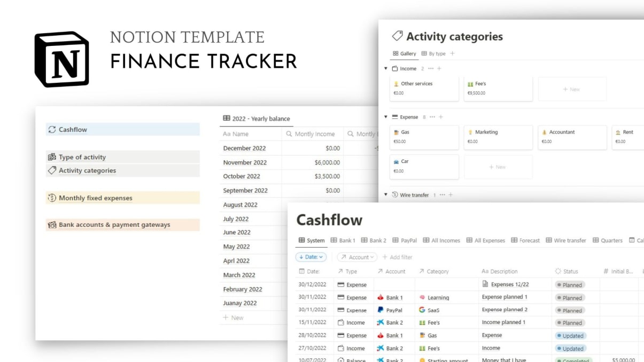Select the All Incomes tab
Viewport: 644px width, 362px height.
441,240
